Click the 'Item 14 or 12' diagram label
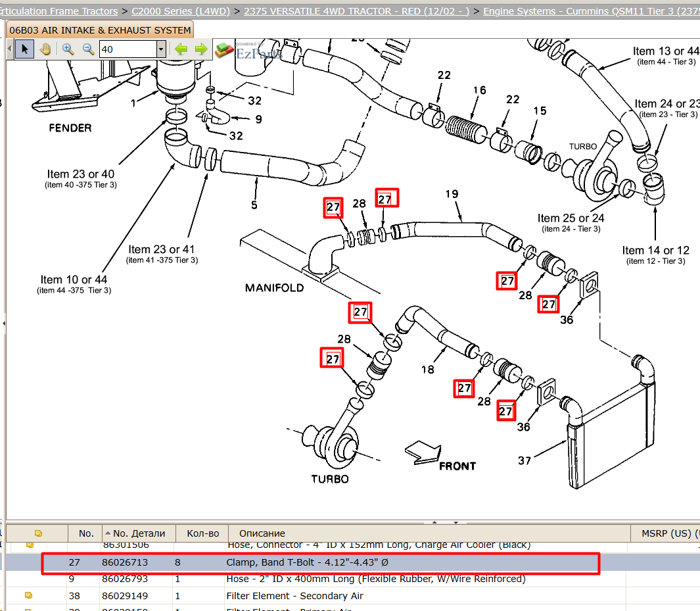Image resolution: width=700 pixels, height=611 pixels. click(x=656, y=250)
